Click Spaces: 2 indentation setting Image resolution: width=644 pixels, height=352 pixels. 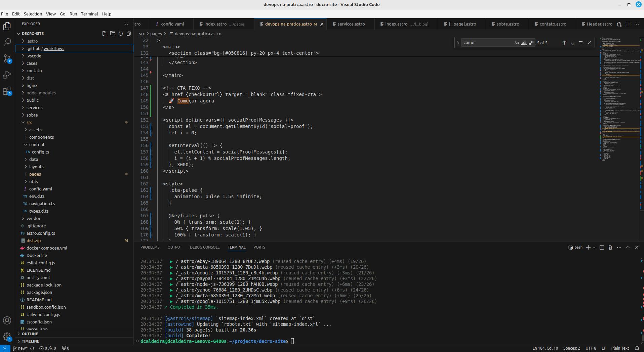(571, 348)
